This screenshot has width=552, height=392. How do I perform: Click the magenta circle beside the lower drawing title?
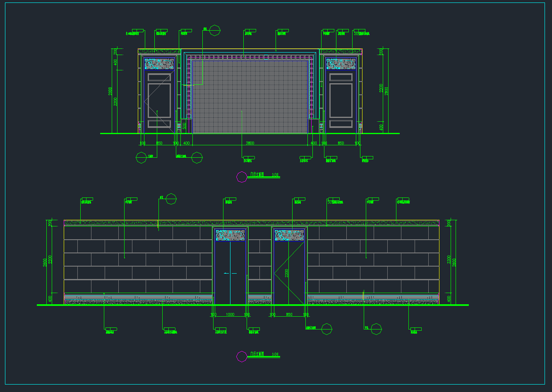pos(242,356)
